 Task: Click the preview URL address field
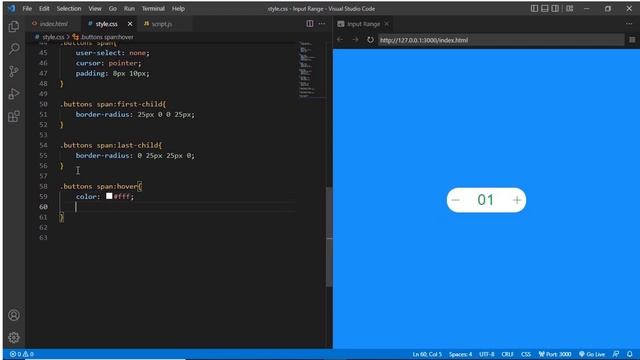point(500,40)
